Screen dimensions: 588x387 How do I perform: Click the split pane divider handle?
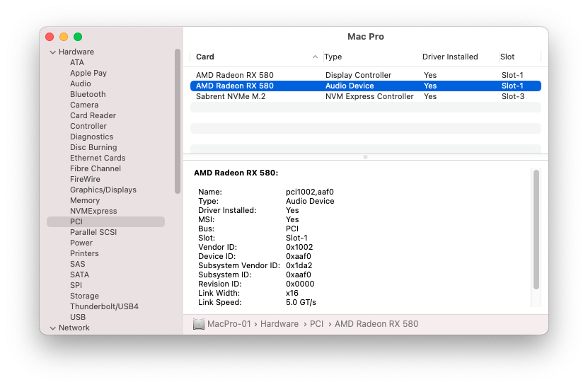pos(365,158)
